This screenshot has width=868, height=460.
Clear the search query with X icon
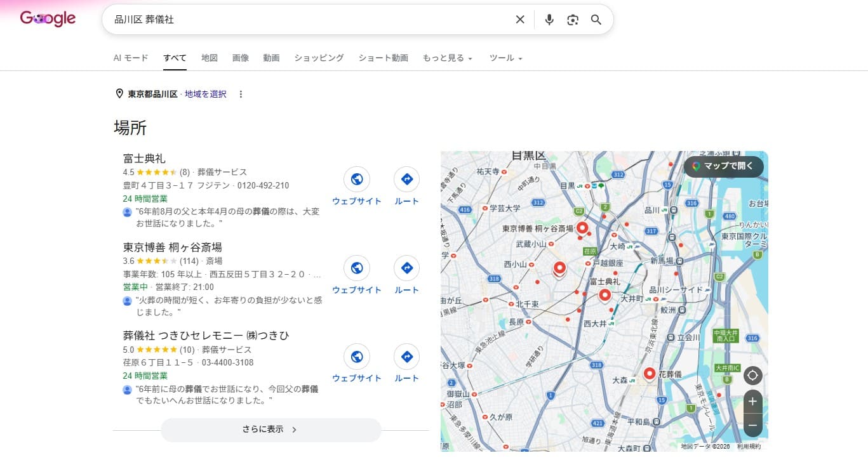click(x=520, y=20)
